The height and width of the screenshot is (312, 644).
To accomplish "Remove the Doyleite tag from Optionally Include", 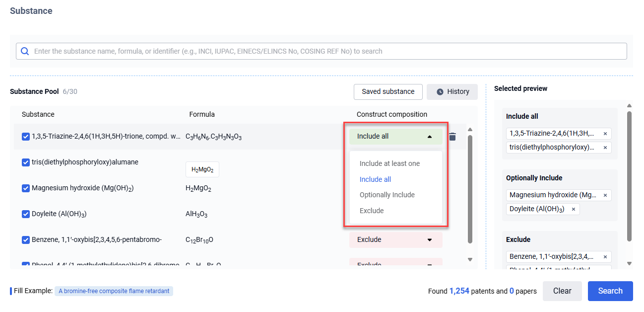I will [573, 209].
